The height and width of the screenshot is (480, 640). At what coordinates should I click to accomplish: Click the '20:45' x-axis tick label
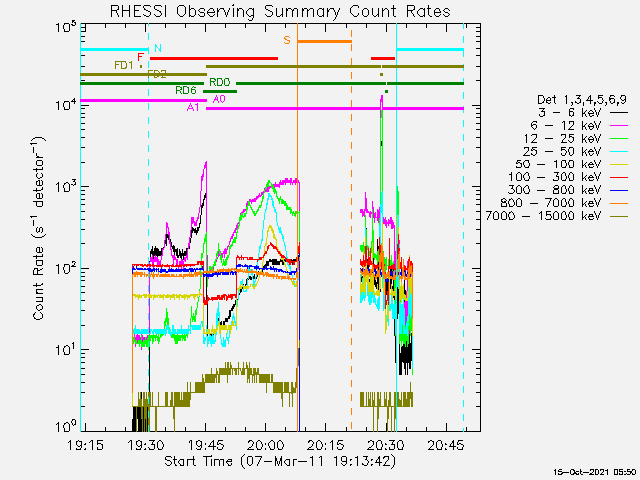446,445
